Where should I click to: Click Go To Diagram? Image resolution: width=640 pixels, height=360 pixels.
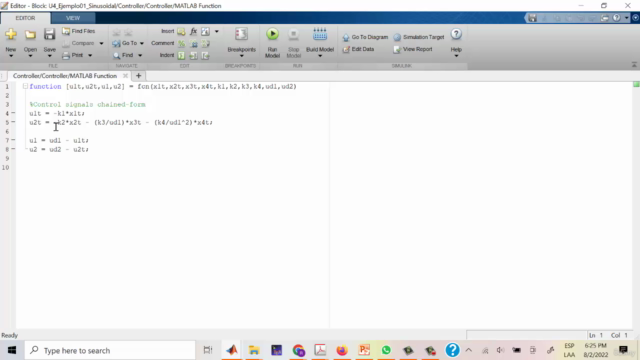pos(365,37)
